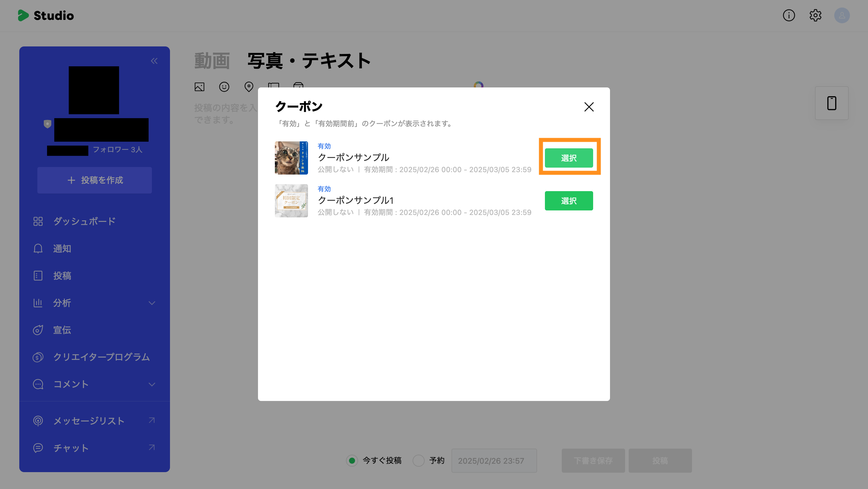868x489 pixels.
Task: Click the location pin icon
Action: tap(249, 87)
